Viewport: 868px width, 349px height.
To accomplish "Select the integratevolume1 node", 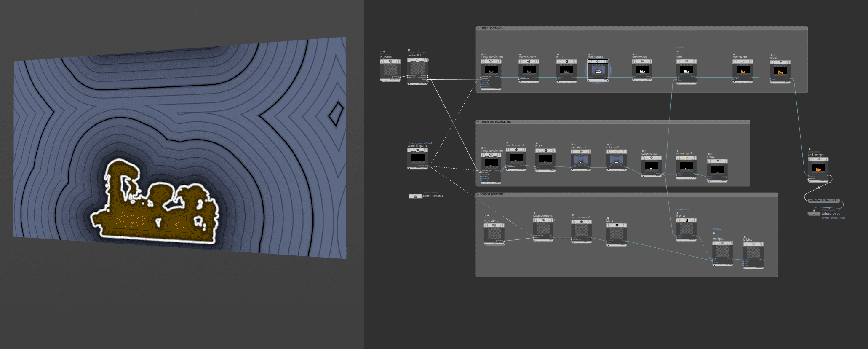I will click(x=491, y=74).
